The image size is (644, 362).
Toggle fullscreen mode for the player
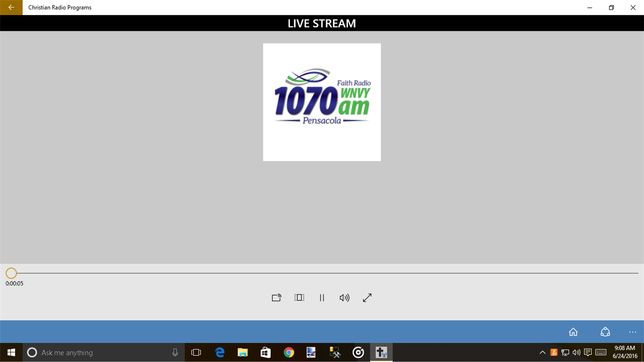pyautogui.click(x=366, y=297)
